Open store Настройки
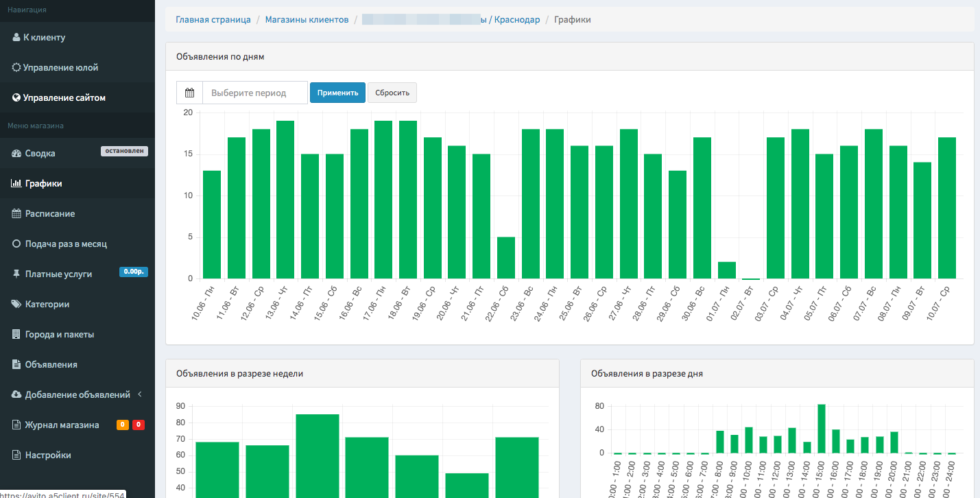 [77, 455]
